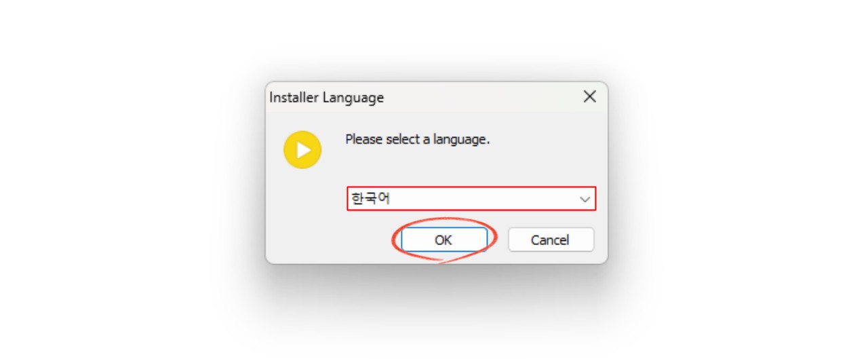This screenshot has width=868, height=359.
Task: Click the white triangle inside the yellow circle
Action: (304, 150)
